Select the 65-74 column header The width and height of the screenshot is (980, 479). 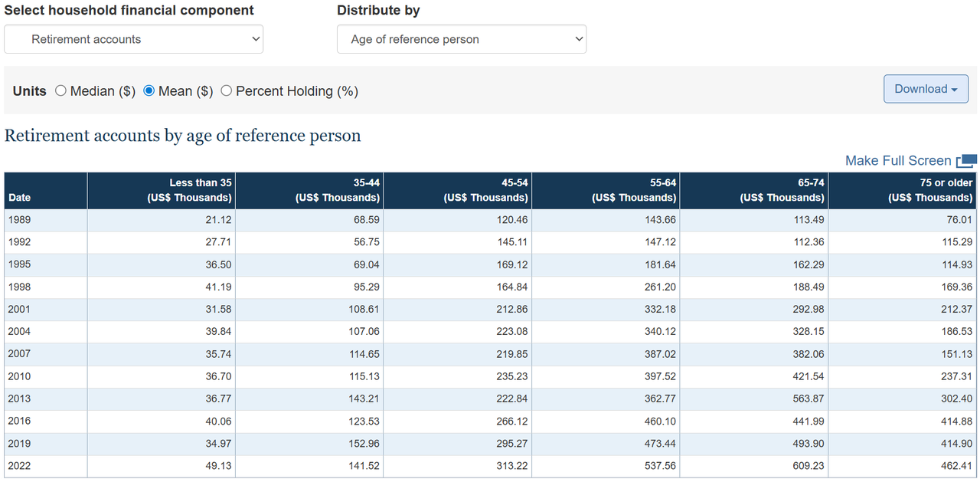click(x=782, y=190)
